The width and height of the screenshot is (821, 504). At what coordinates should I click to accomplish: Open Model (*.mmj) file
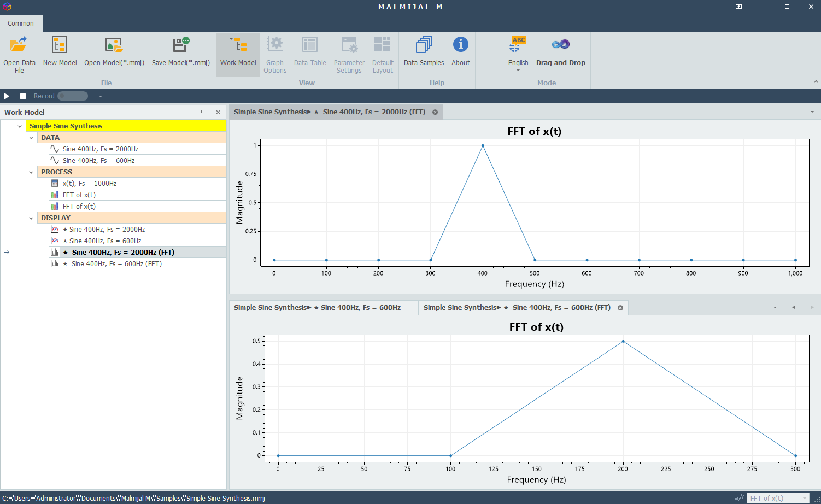114,51
